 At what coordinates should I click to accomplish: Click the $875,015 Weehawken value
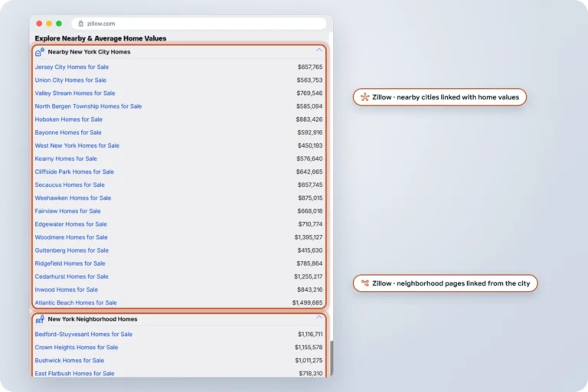tap(311, 198)
